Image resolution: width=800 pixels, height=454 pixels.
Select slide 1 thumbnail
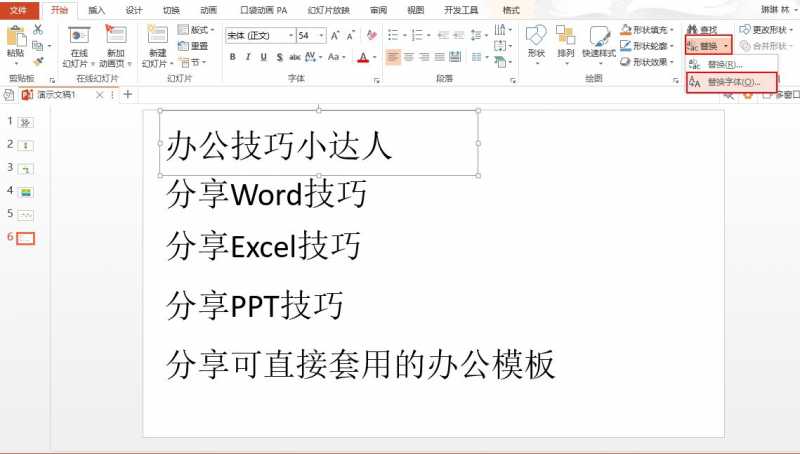click(26, 122)
